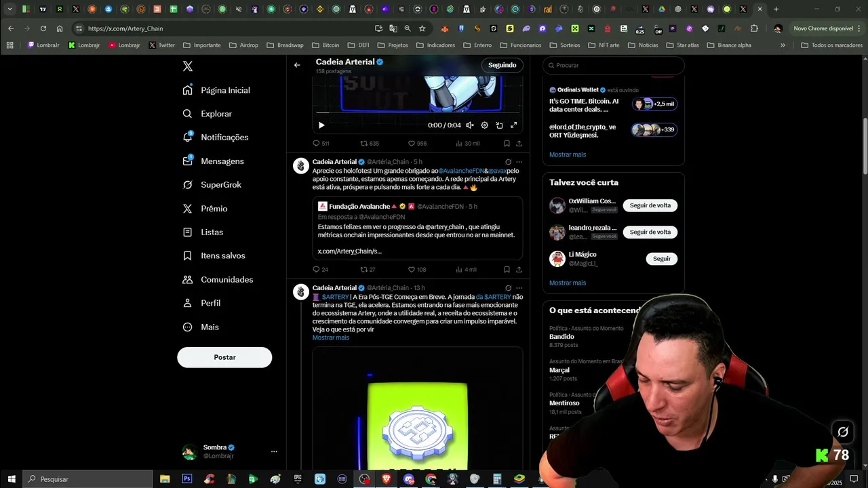Open the Grok icon on the 5 h post
The image size is (868, 488).
[508, 162]
